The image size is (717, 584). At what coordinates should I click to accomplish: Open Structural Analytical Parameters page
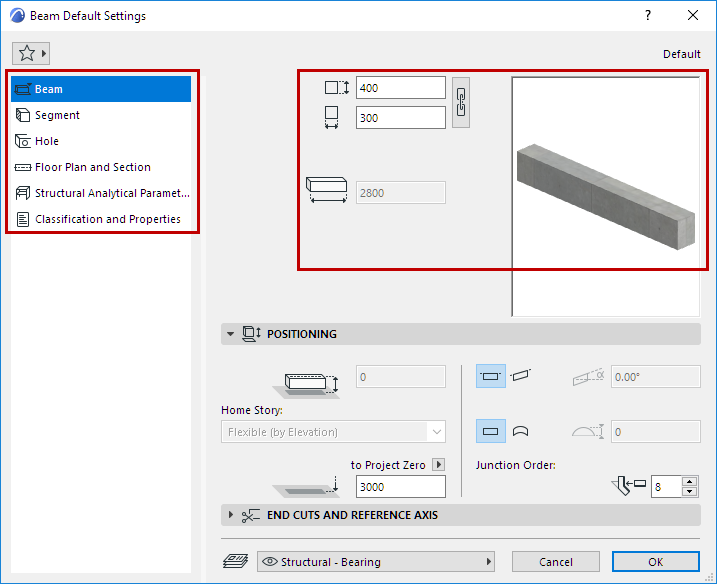(101, 193)
